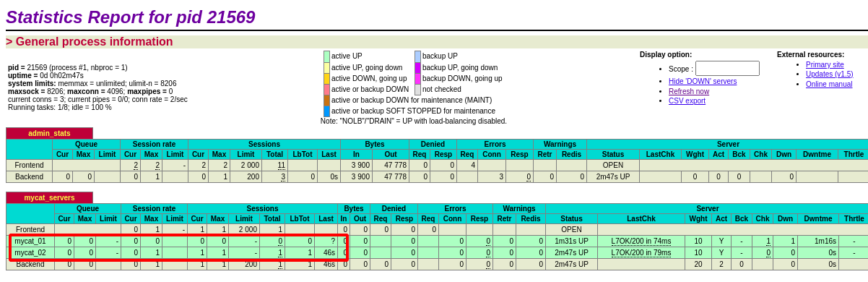868x282 pixels.
Task: Click the CSV export link
Action: [687, 101]
